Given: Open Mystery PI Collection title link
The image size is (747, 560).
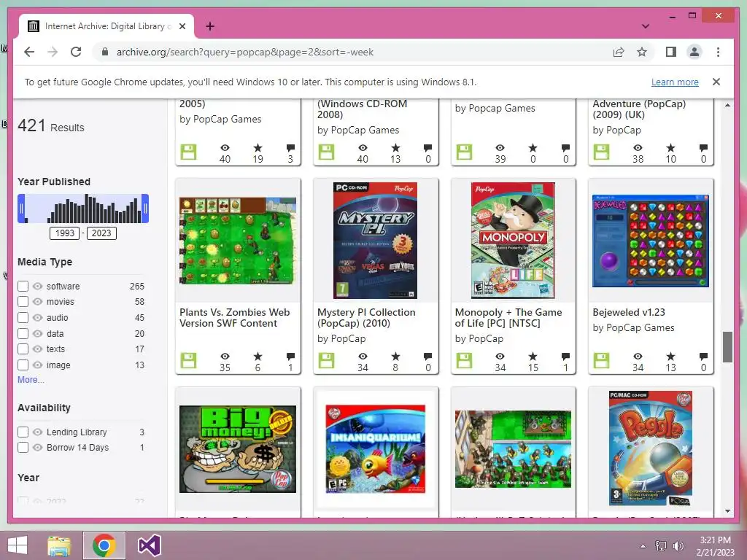Looking at the screenshot, I should tap(366, 318).
